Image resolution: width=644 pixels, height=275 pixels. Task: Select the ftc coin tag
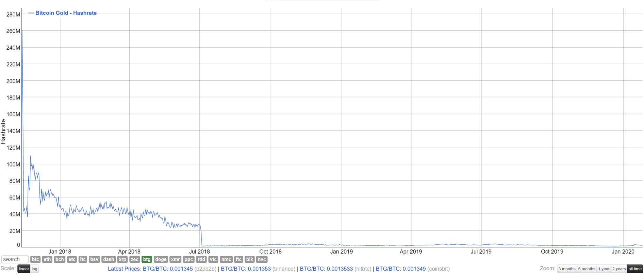239,259
